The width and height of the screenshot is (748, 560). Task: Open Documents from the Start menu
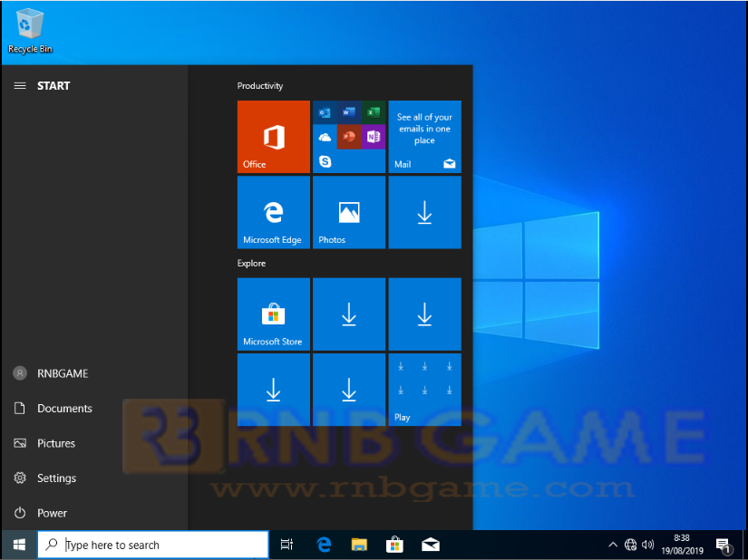pyautogui.click(x=94, y=409)
